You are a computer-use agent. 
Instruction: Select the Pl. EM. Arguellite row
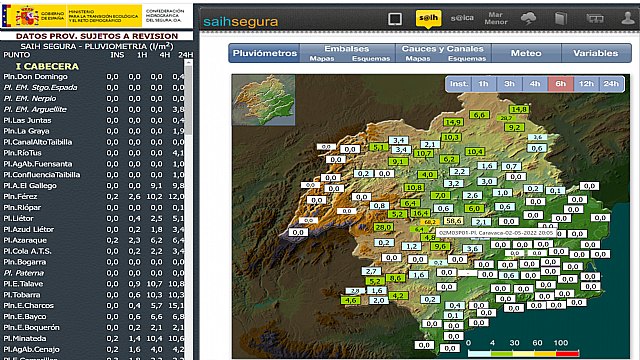(x=93, y=109)
